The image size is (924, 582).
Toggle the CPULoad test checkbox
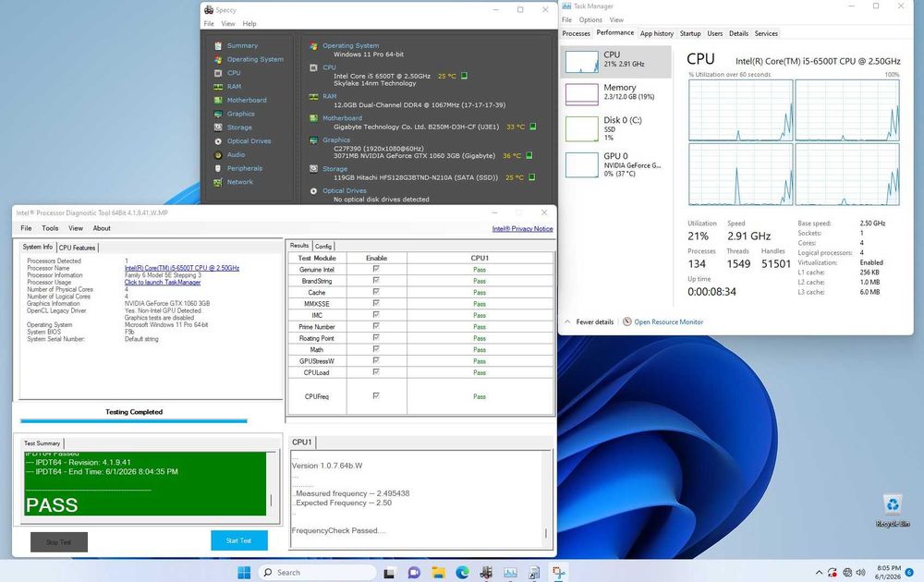pos(376,371)
